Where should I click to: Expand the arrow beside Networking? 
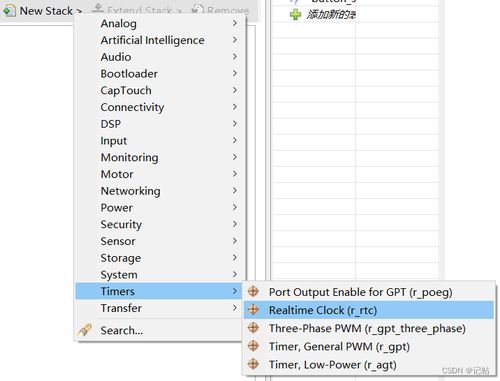(x=235, y=190)
